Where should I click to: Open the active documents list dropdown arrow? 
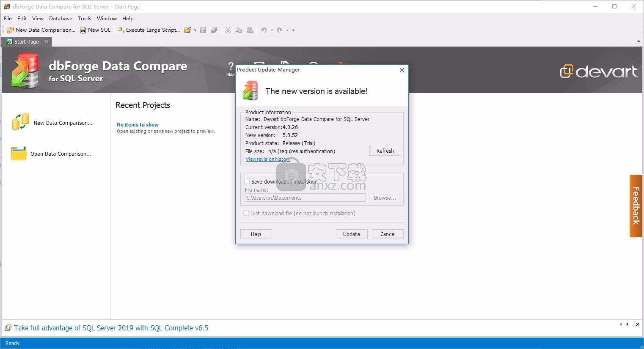coord(638,41)
